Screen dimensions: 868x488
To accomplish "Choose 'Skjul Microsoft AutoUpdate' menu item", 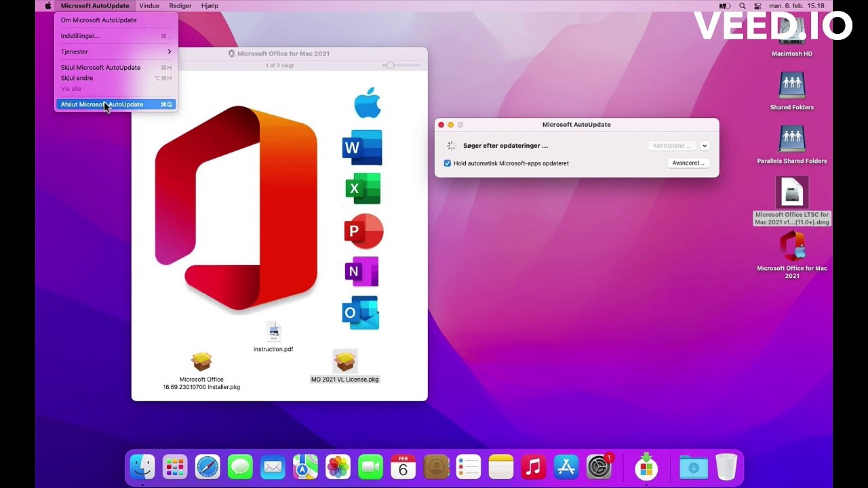I will pos(116,68).
